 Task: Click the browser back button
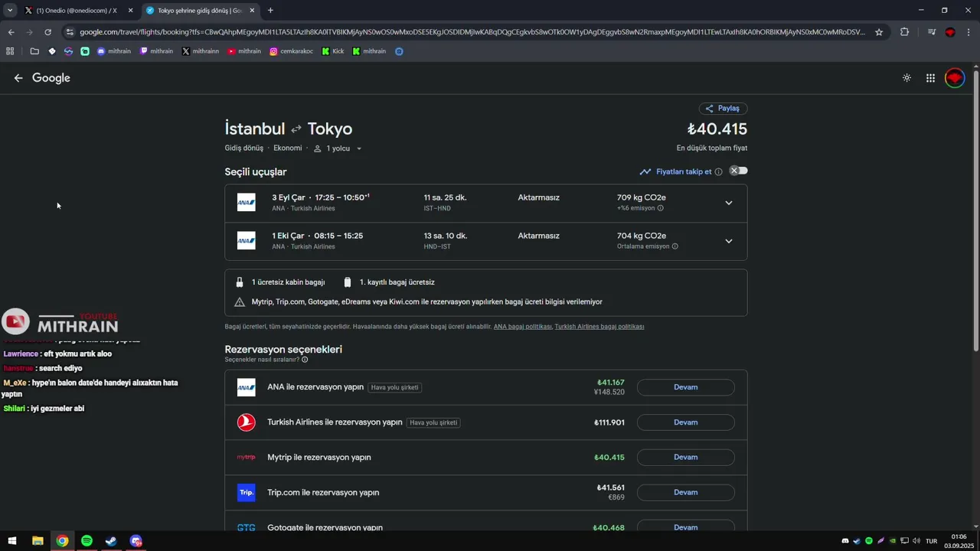(11, 32)
